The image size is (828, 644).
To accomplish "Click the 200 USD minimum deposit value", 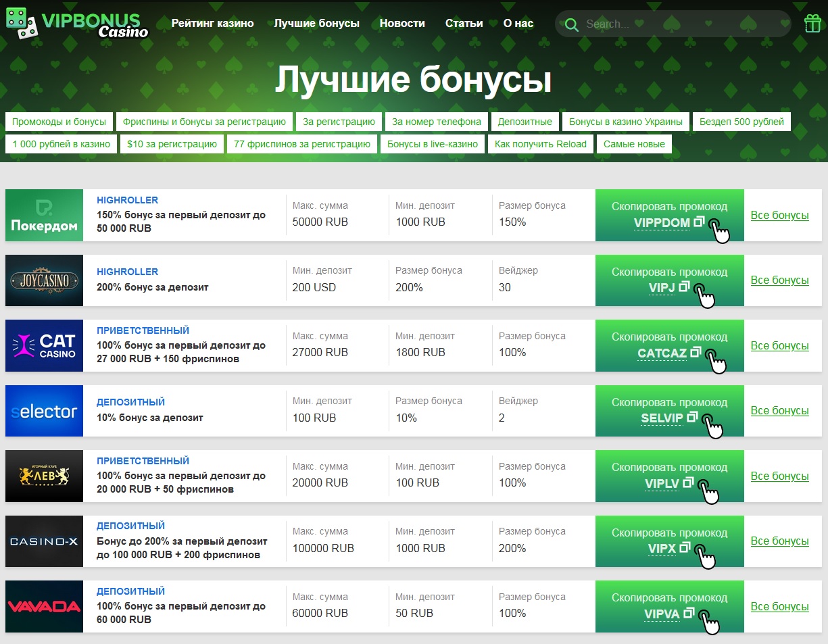I will click(x=315, y=287).
